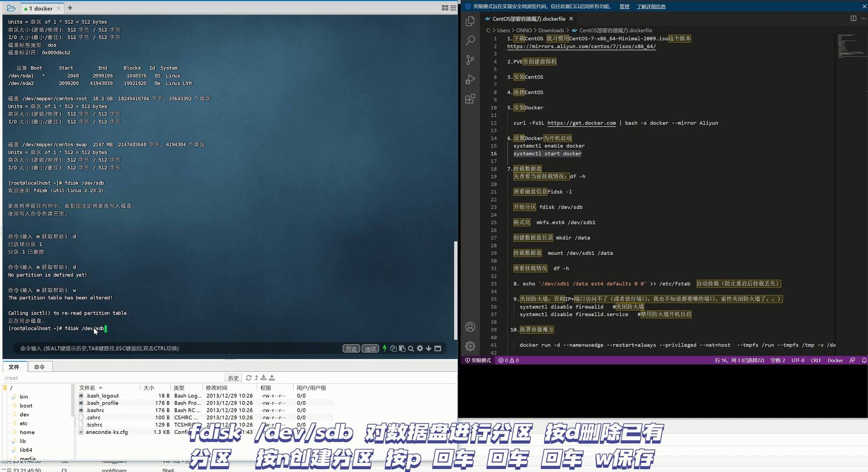
Task: Click the 了解详细信息 link
Action: (651, 6)
